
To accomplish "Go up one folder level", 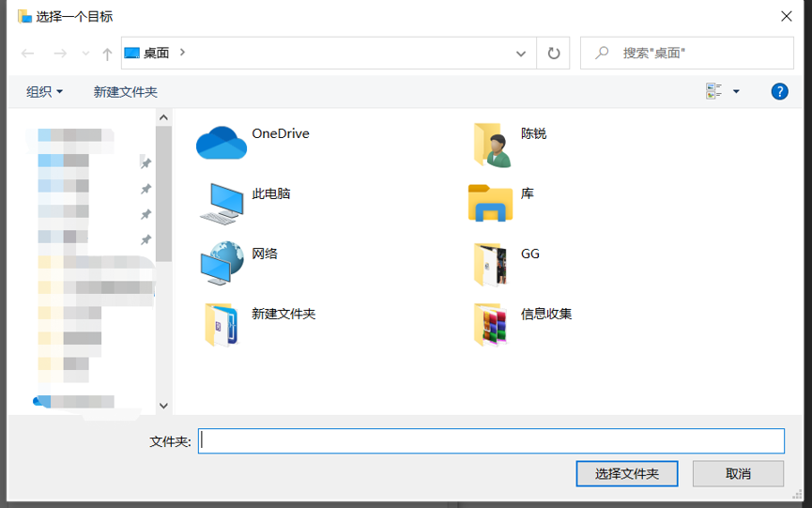I will (107, 54).
